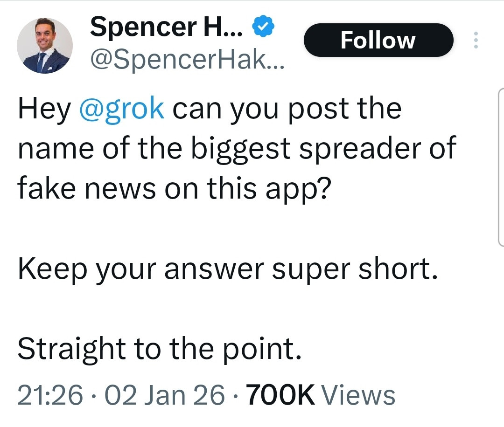Open Spencer's profile picture avatar
The height and width of the screenshot is (427, 504).
tap(45, 46)
